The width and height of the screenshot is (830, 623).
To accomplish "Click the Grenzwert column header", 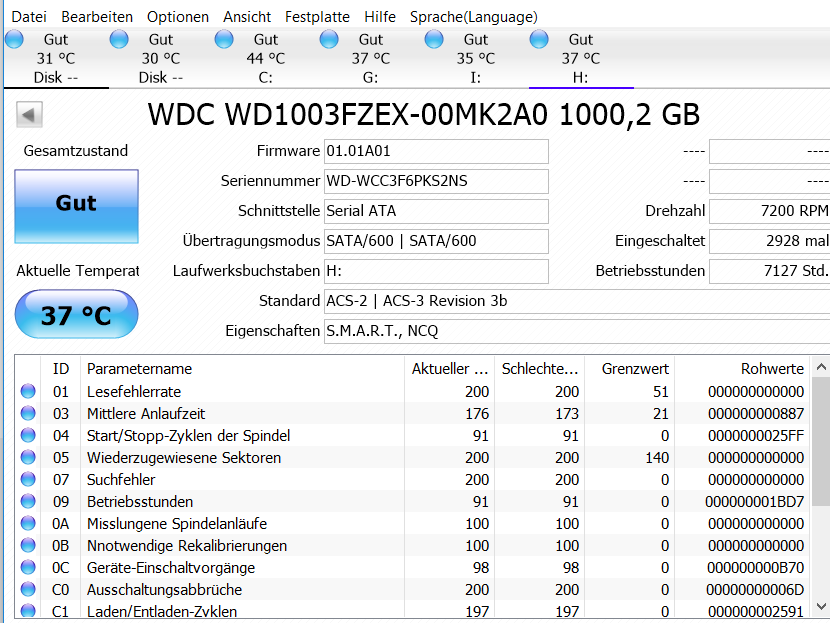I will pyautogui.click(x=629, y=369).
